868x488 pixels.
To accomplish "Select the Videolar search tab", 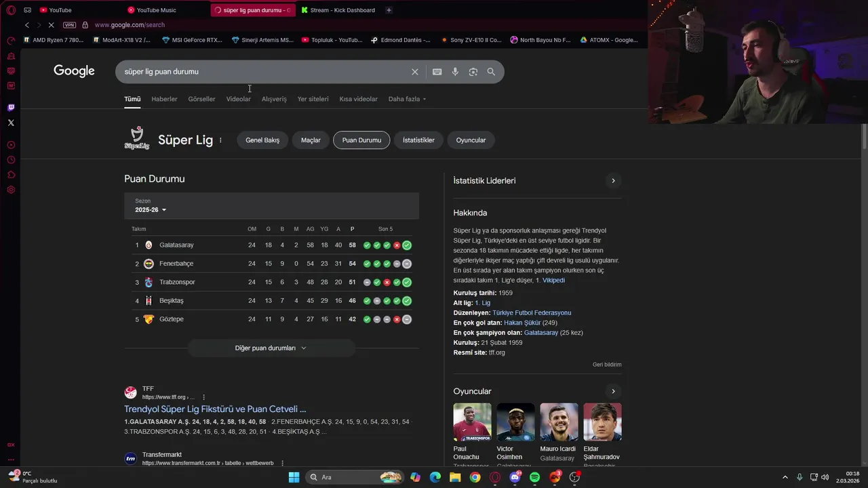I will [238, 99].
